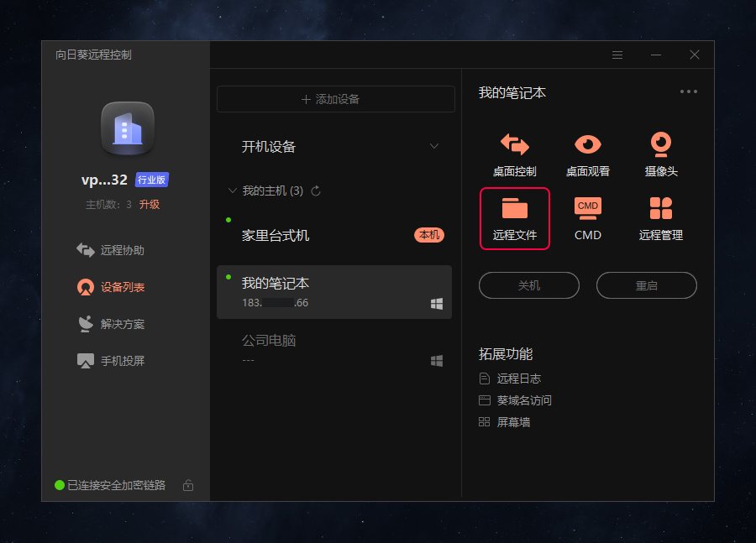Collapse the 开机设备 section
Screen dimensions: 756x543
coord(434,145)
